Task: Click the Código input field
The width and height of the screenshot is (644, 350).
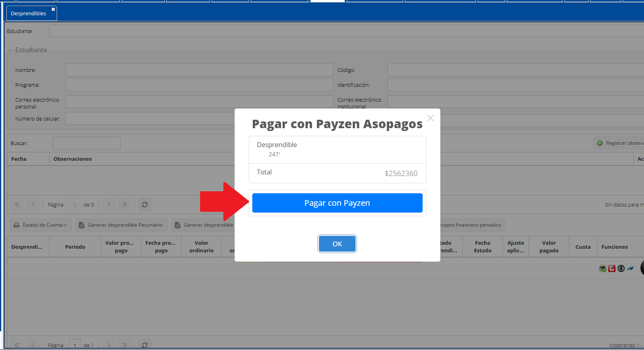Action: (516, 70)
